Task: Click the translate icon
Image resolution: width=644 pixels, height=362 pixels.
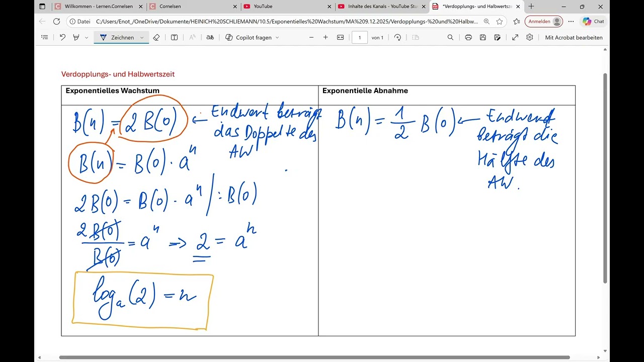Action: pyautogui.click(x=210, y=37)
